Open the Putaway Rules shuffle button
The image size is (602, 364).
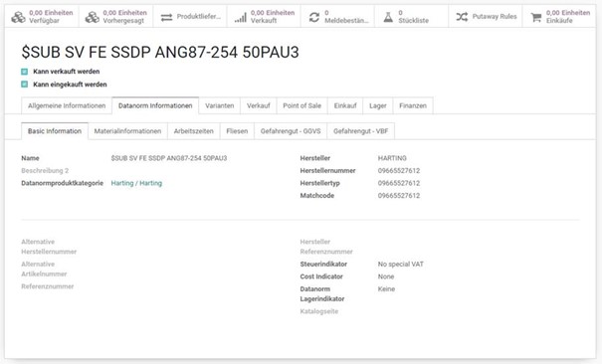(x=486, y=17)
